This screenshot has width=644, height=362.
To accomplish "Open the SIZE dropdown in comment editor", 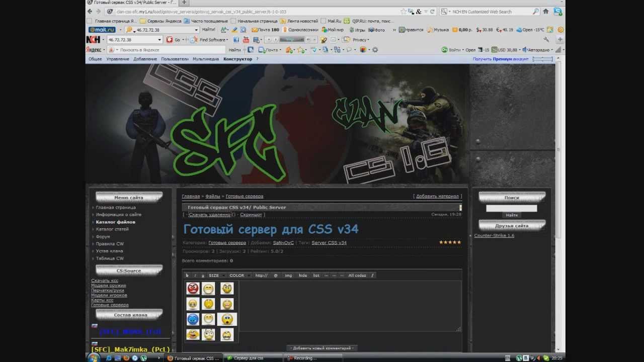I will [x=216, y=276].
